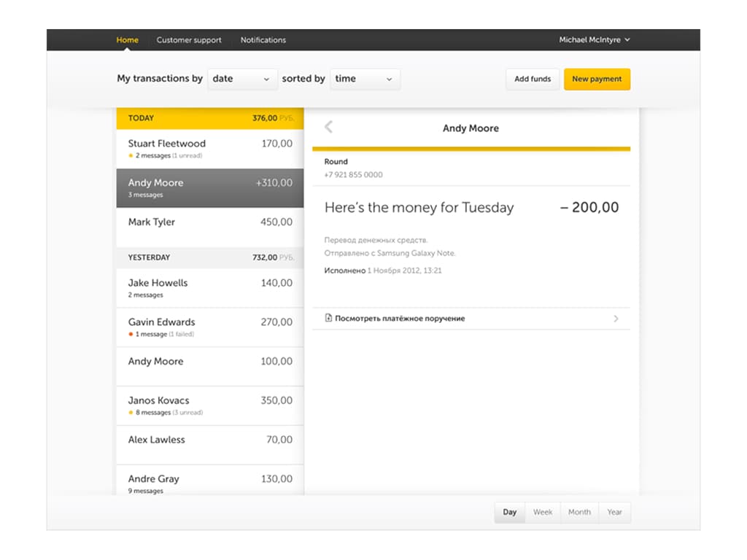
Task: Click 'Here's the money for Tuesday' title
Action: (x=419, y=208)
